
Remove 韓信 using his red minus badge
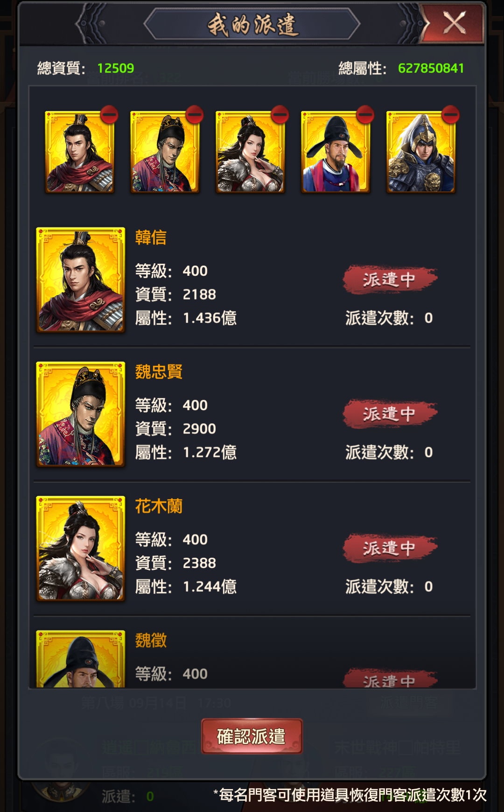click(x=109, y=114)
